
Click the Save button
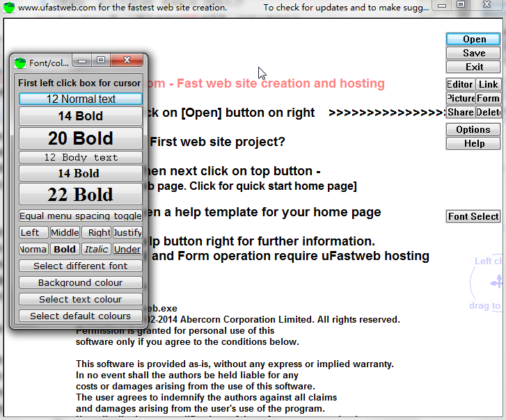[x=473, y=53]
